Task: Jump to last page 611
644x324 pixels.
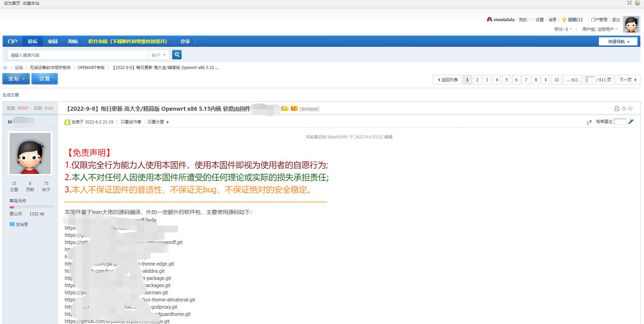Action: click(x=572, y=80)
